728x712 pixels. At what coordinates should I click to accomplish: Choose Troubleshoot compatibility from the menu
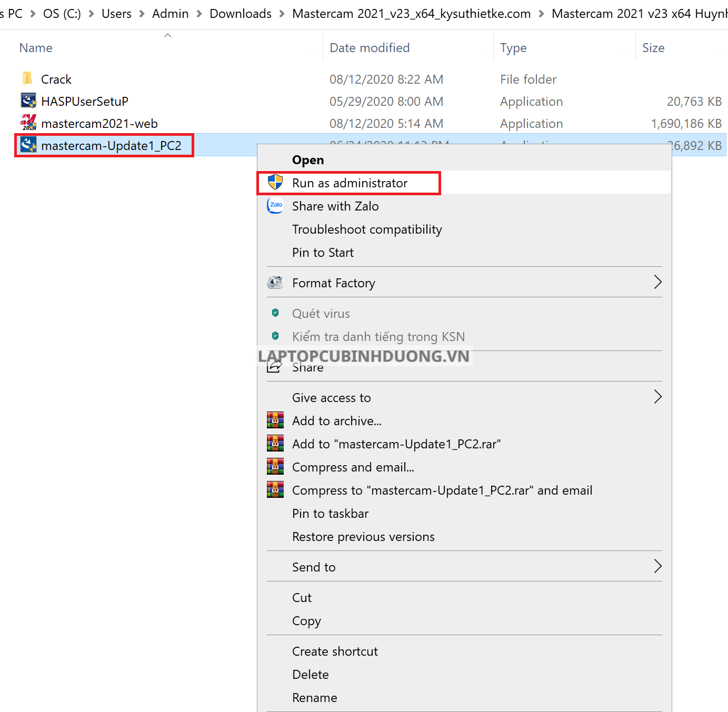[367, 229]
